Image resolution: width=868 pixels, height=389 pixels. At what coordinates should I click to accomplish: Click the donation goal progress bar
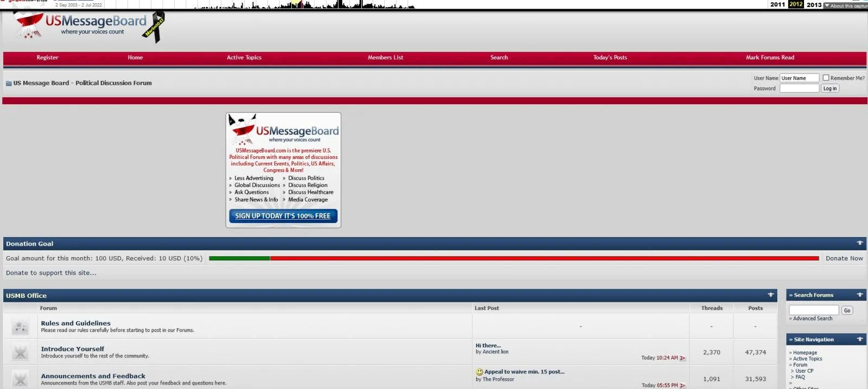(514, 258)
